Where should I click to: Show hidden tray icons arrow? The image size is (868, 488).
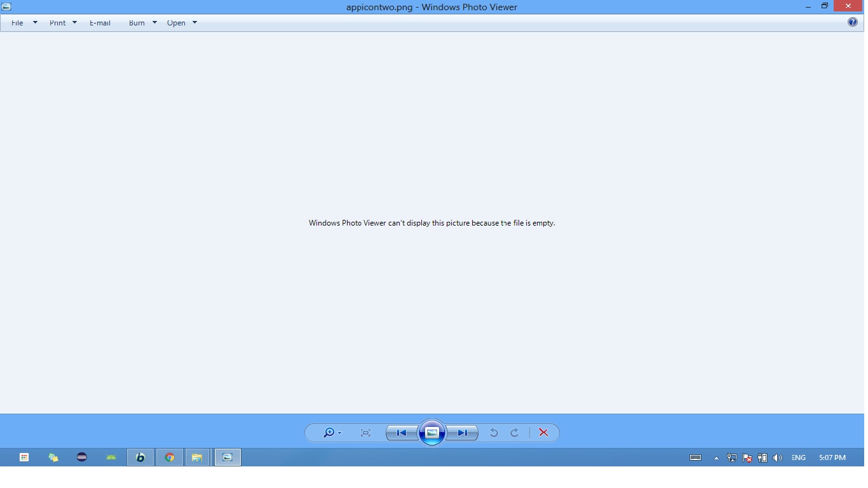pos(717,457)
